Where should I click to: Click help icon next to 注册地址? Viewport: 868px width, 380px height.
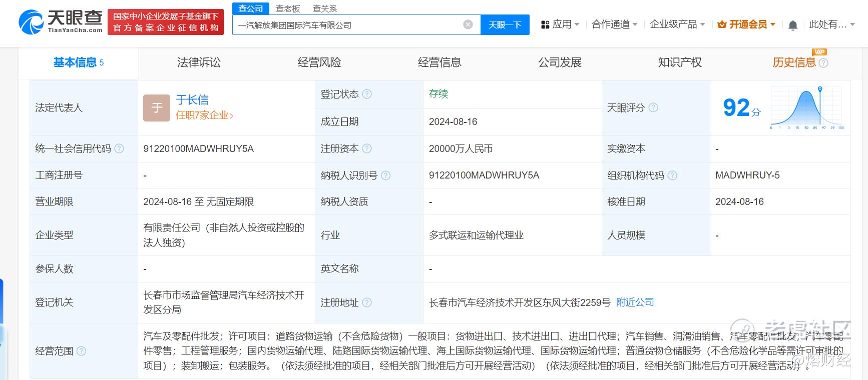[x=367, y=302]
